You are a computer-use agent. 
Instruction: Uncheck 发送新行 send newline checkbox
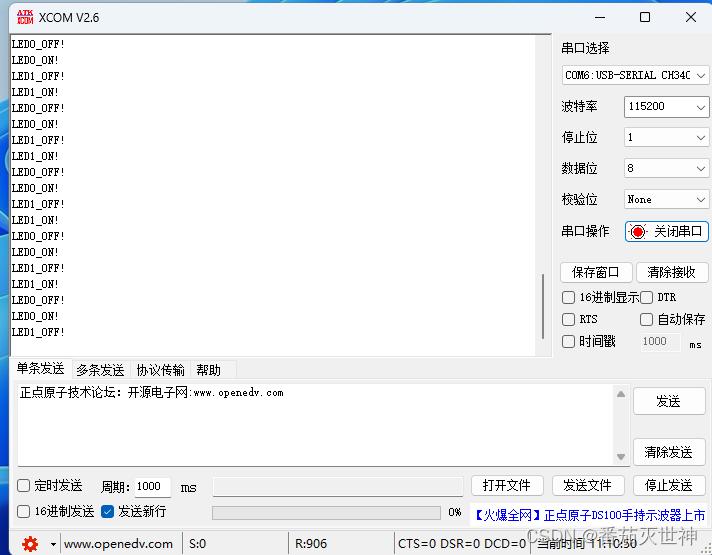coord(107,511)
